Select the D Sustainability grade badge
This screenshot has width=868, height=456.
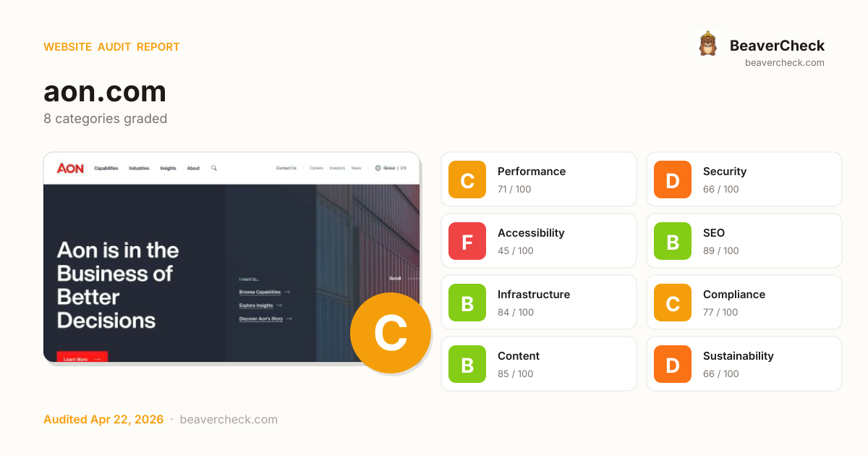click(x=673, y=364)
